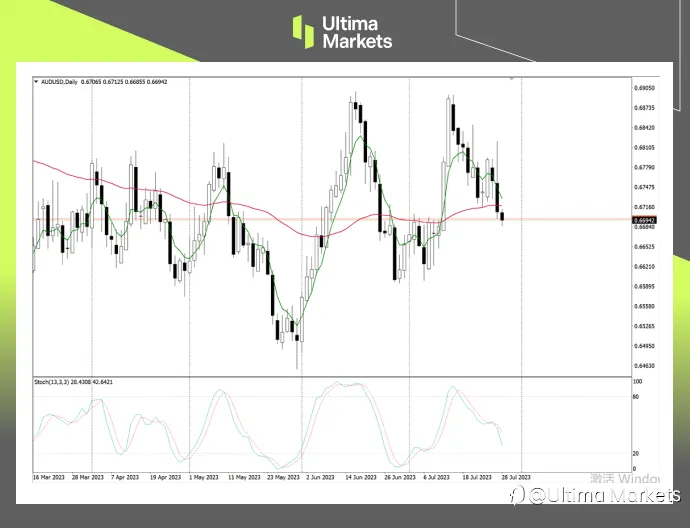Click the 19 Apr 2023 date label

pyautogui.click(x=165, y=477)
